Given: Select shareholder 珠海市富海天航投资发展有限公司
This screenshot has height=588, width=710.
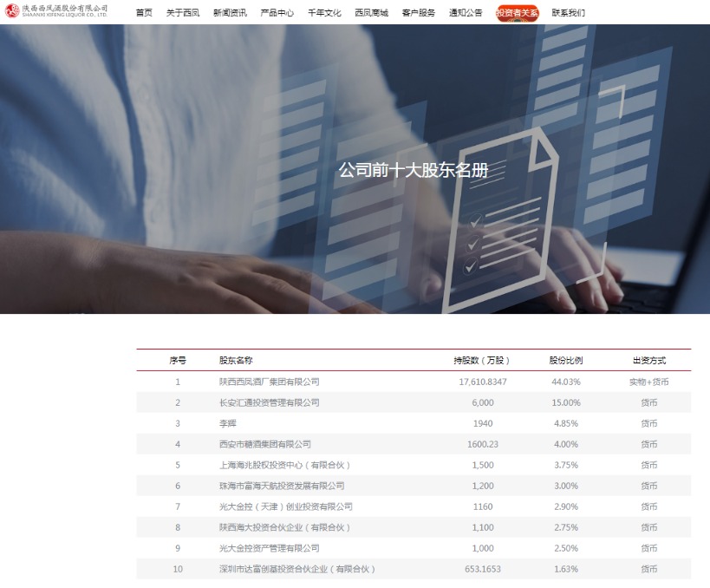Looking at the screenshot, I should (x=282, y=486).
